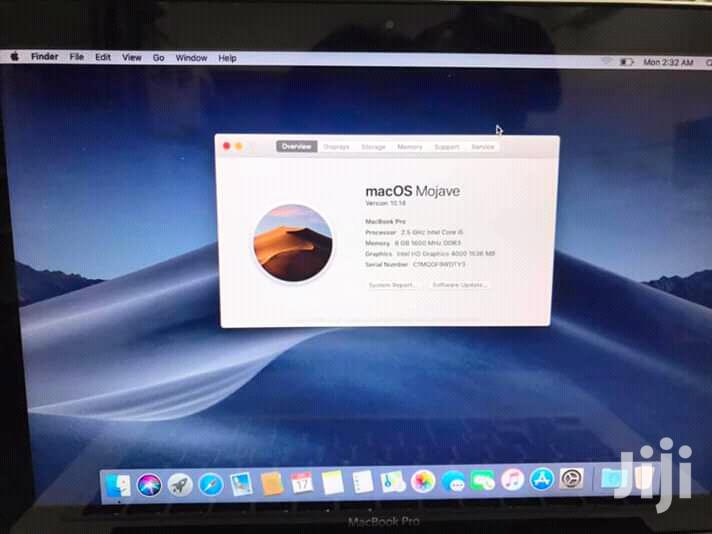Open the View menu
The width and height of the screenshot is (712, 534).
132,58
